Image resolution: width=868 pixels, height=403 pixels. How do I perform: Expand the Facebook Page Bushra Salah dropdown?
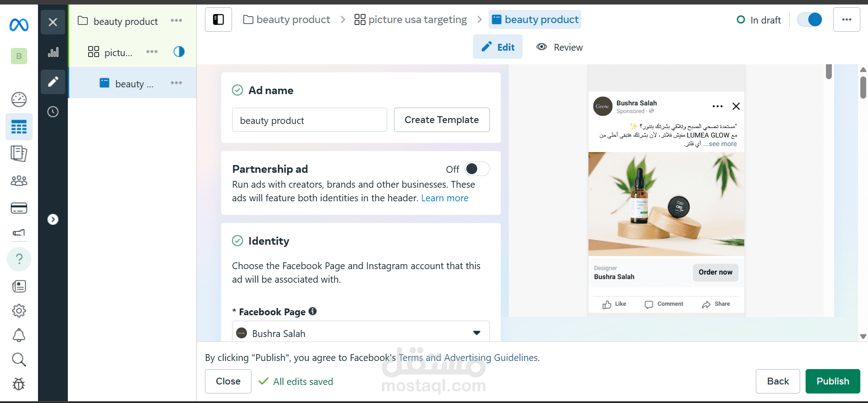click(x=361, y=333)
